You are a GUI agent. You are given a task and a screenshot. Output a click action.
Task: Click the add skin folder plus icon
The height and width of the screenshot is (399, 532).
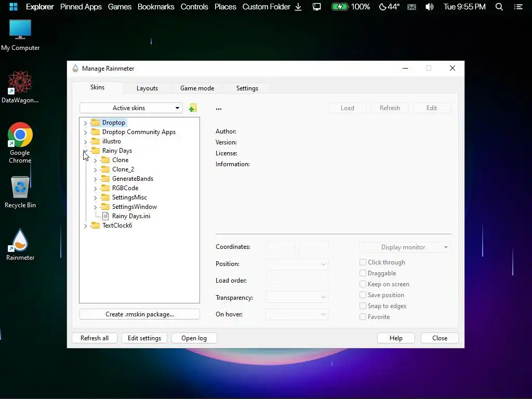point(193,108)
